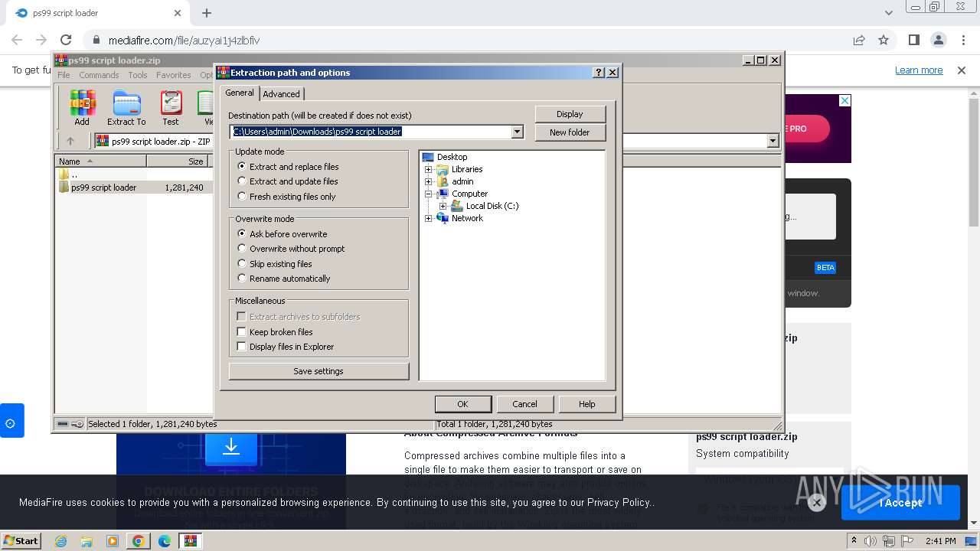The image size is (980, 551).
Task: Expand the Network tree node
Action: point(429,218)
